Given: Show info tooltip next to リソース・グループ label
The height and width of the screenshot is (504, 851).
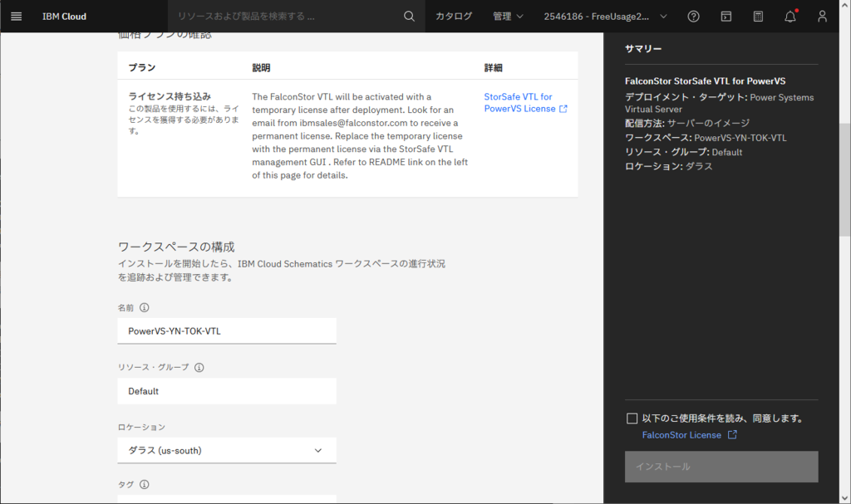Looking at the screenshot, I should click(x=199, y=367).
